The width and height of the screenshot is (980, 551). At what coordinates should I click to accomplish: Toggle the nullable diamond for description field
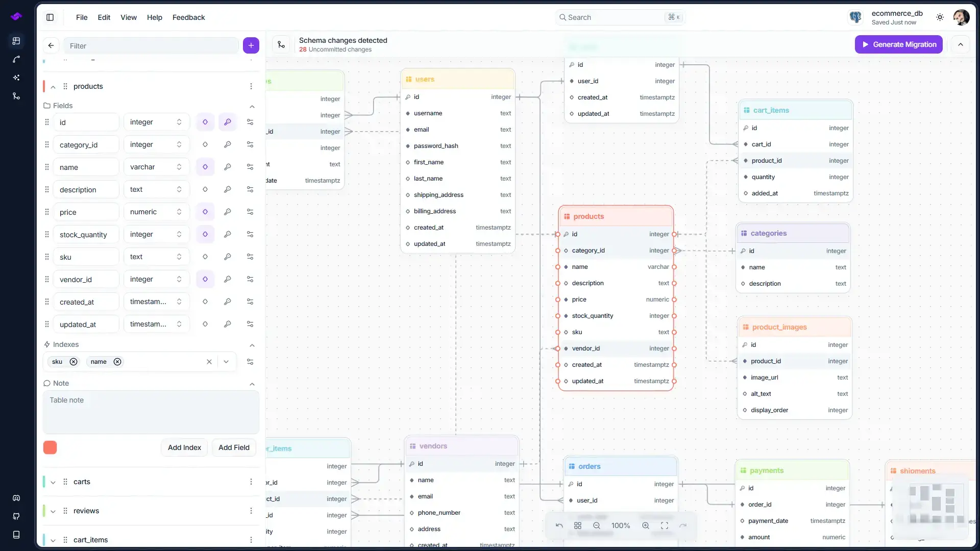pyautogui.click(x=205, y=189)
